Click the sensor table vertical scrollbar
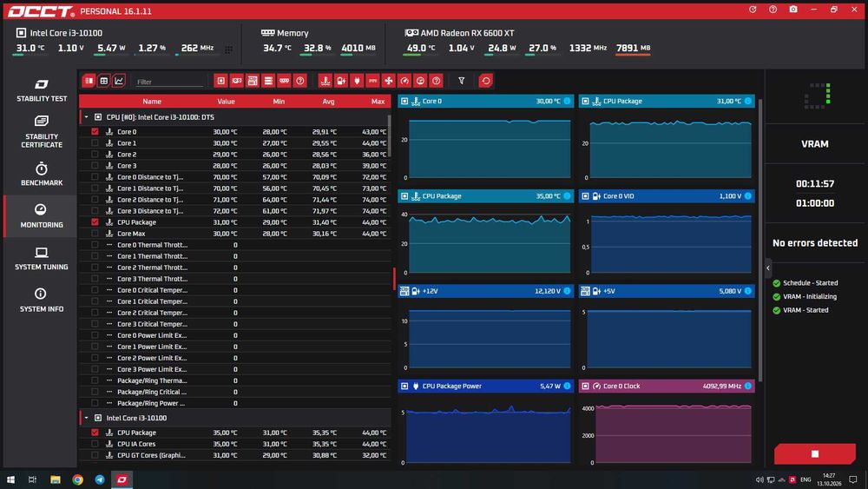This screenshot has height=489, width=868. point(390,136)
